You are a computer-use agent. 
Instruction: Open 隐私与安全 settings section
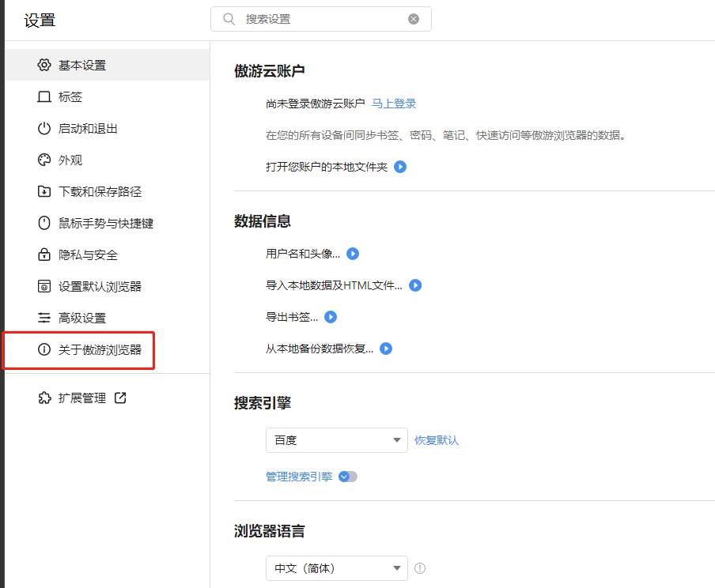pos(108,254)
